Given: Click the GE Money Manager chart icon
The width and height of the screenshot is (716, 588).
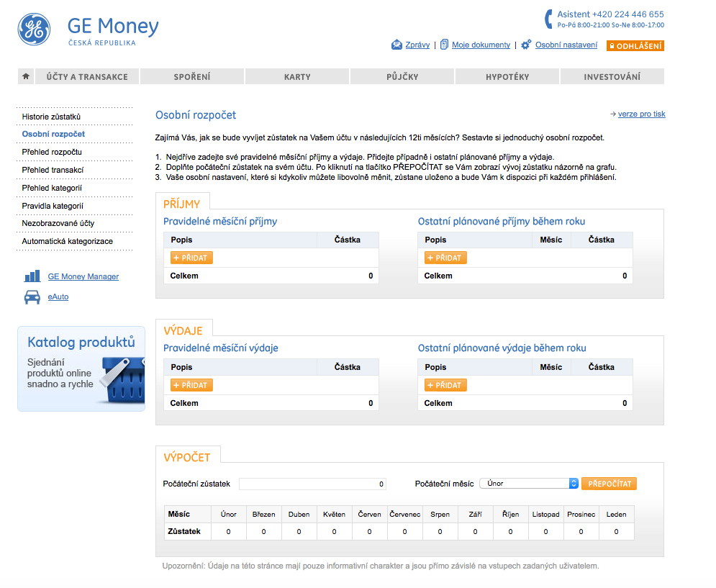Looking at the screenshot, I should [32, 276].
